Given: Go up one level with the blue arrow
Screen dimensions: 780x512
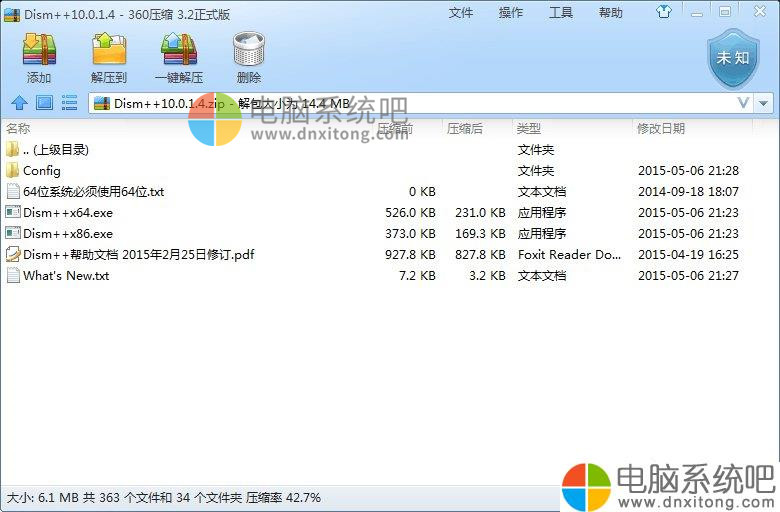Looking at the screenshot, I should pyautogui.click(x=19, y=103).
